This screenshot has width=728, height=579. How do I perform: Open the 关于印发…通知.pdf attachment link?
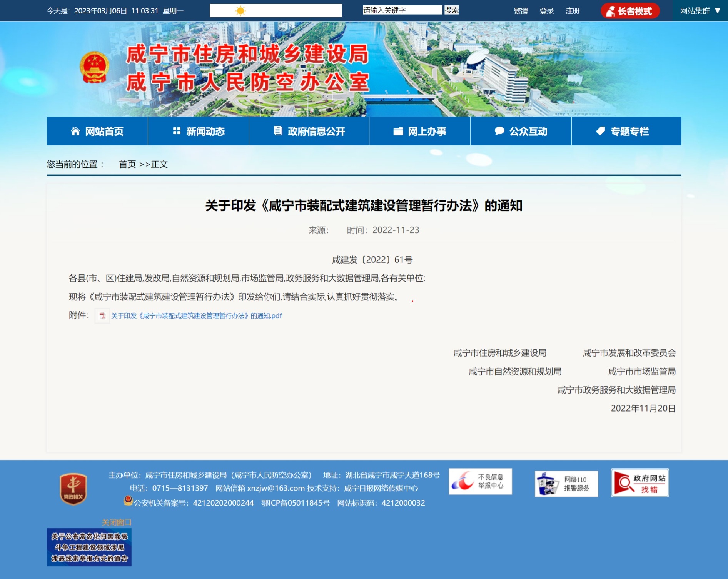pyautogui.click(x=196, y=316)
